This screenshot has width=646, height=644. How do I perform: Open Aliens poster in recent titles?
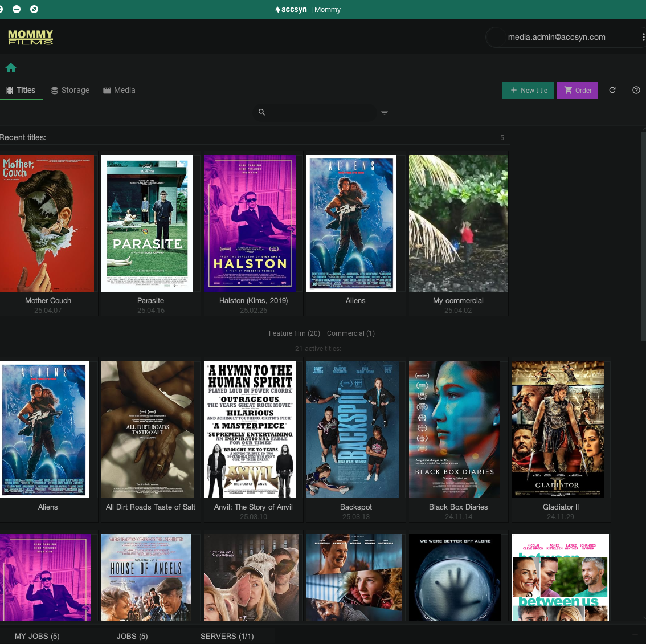(x=351, y=223)
